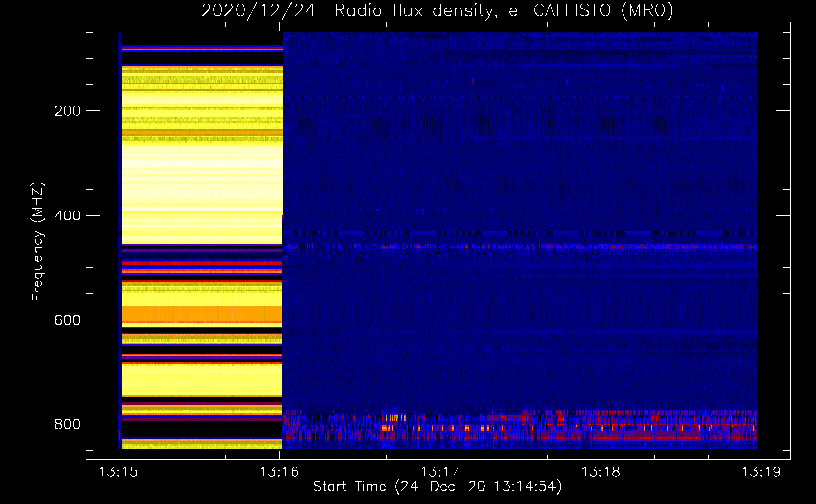Click the 13:18 time tick label

[600, 472]
